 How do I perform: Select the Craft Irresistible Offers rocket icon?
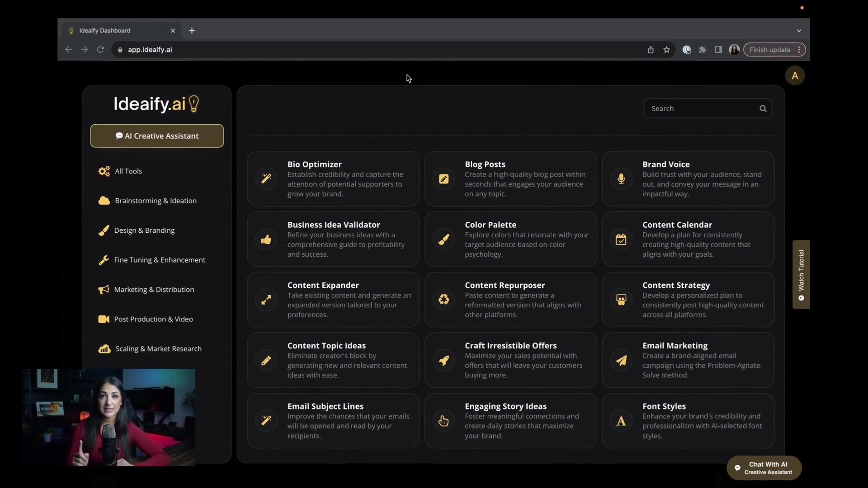pyautogui.click(x=443, y=360)
